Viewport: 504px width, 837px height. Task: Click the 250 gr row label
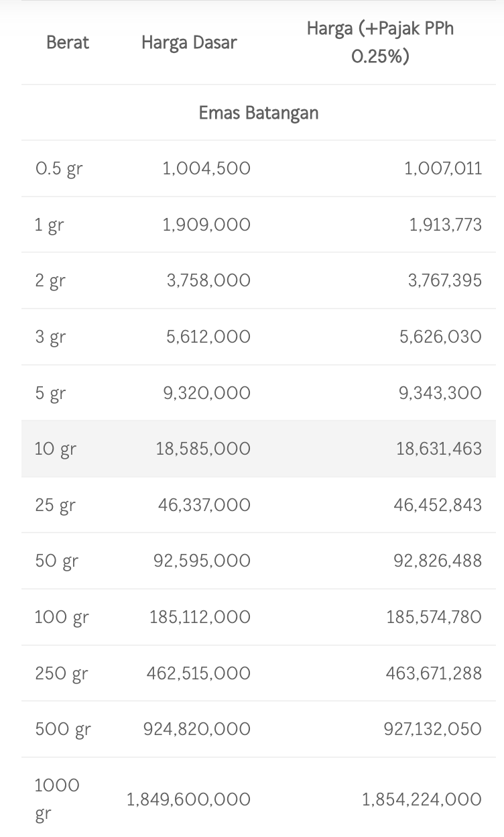click(x=62, y=673)
